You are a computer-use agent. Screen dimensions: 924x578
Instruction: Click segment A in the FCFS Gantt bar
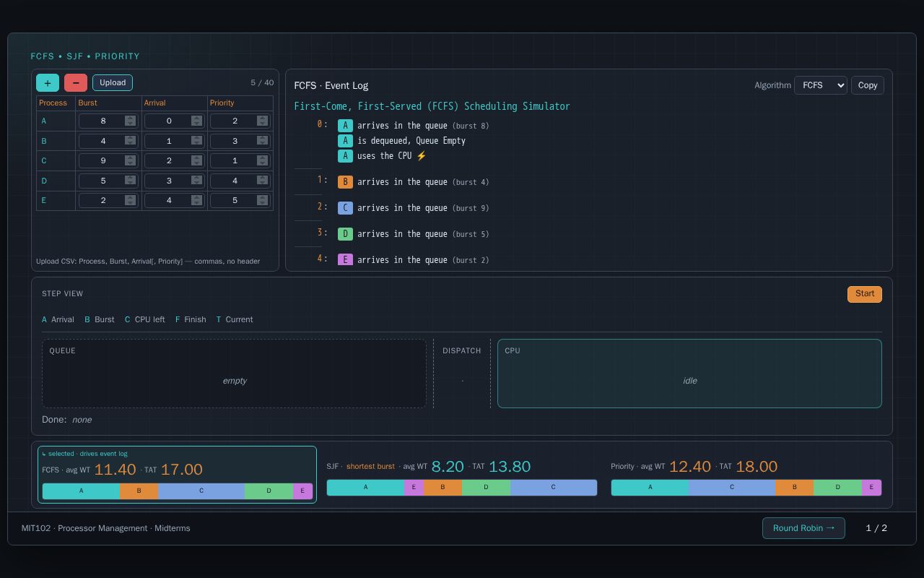click(81, 491)
